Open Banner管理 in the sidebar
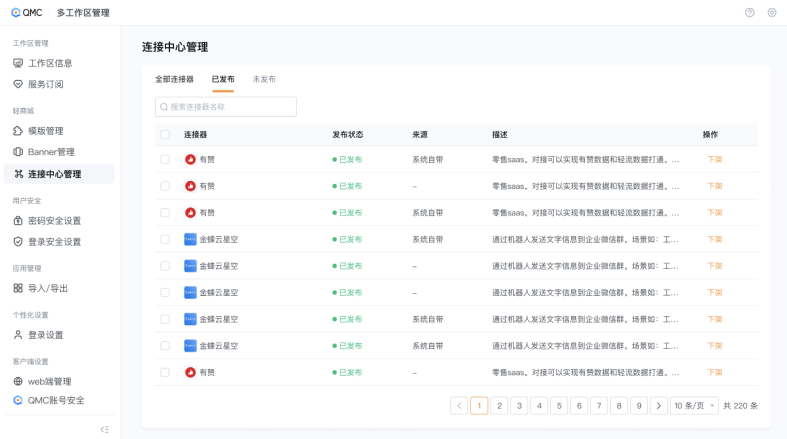Viewport: 787px width, 439px height. (x=44, y=152)
